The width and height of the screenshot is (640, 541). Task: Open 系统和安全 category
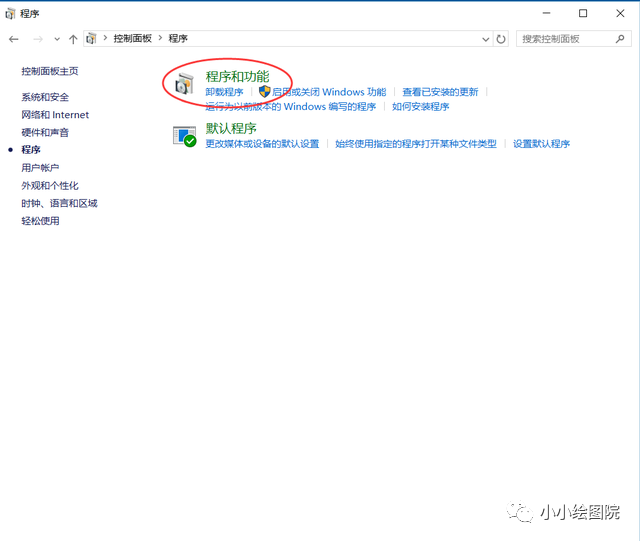(45, 97)
